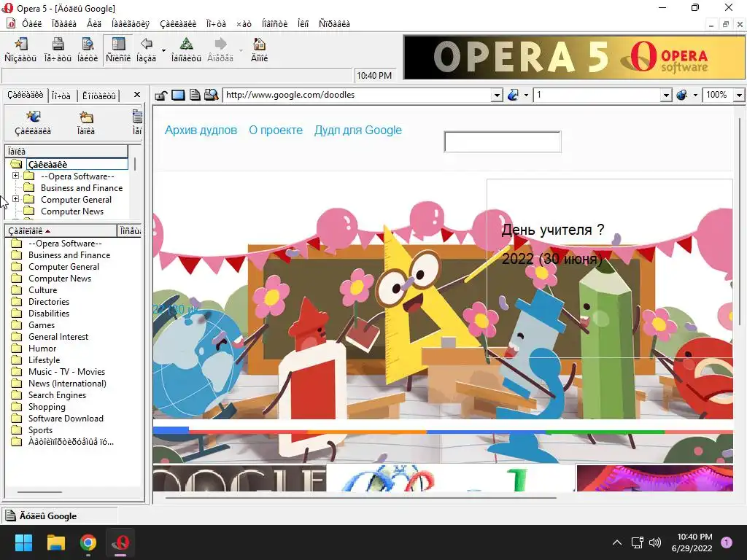The image size is (747, 560).
Task: Open dropdown arrow beside the globe search icon
Action: click(695, 96)
